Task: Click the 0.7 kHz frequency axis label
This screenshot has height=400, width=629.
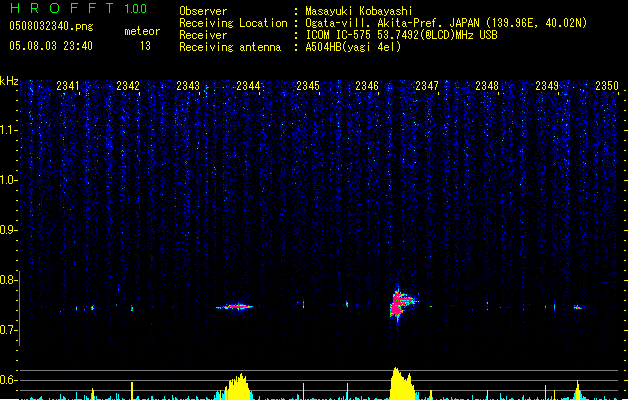Action: click(8, 330)
